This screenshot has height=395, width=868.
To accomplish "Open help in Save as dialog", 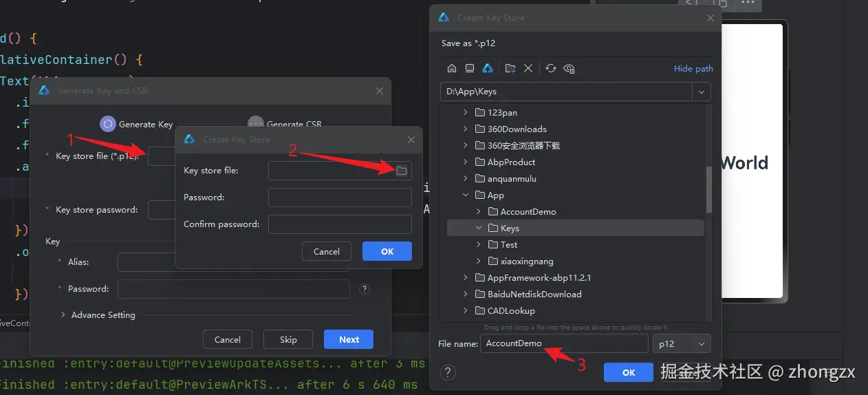I will [x=448, y=373].
